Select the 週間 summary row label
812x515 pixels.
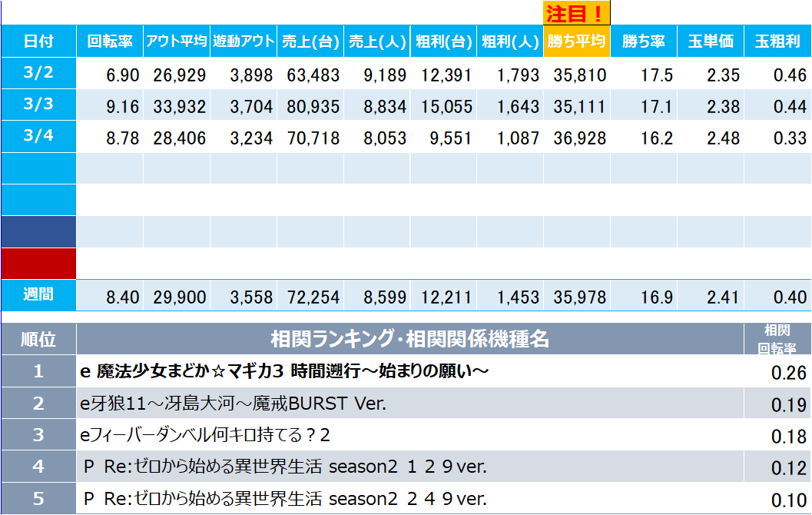[38, 295]
